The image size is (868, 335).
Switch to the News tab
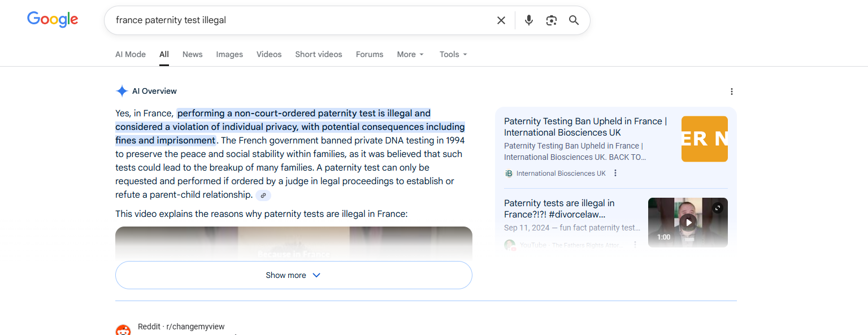coord(192,55)
